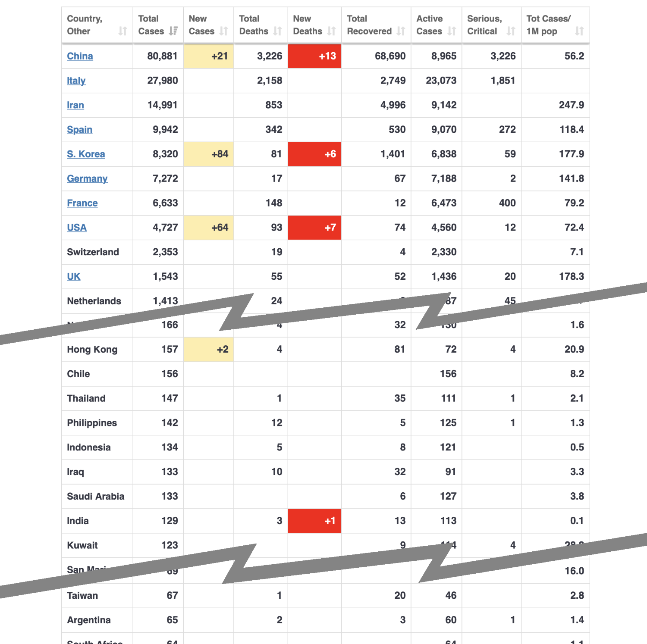The width and height of the screenshot is (647, 644).
Task: Open the China country link
Action: pos(80,56)
